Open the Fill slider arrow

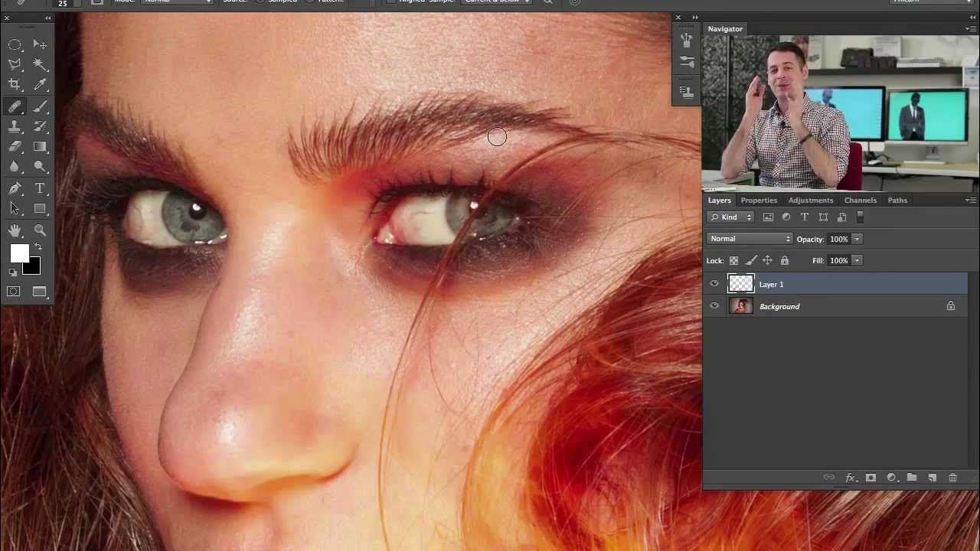coord(857,261)
